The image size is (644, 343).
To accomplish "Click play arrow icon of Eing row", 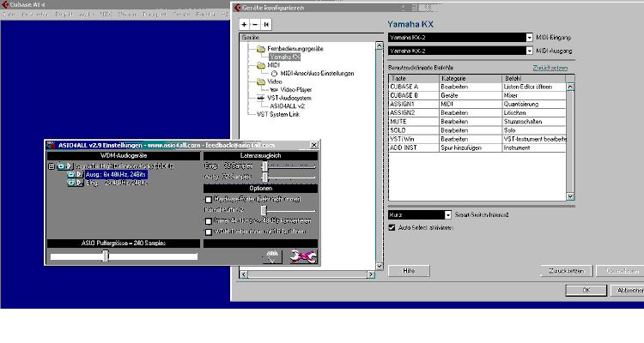I will pyautogui.click(x=79, y=183).
